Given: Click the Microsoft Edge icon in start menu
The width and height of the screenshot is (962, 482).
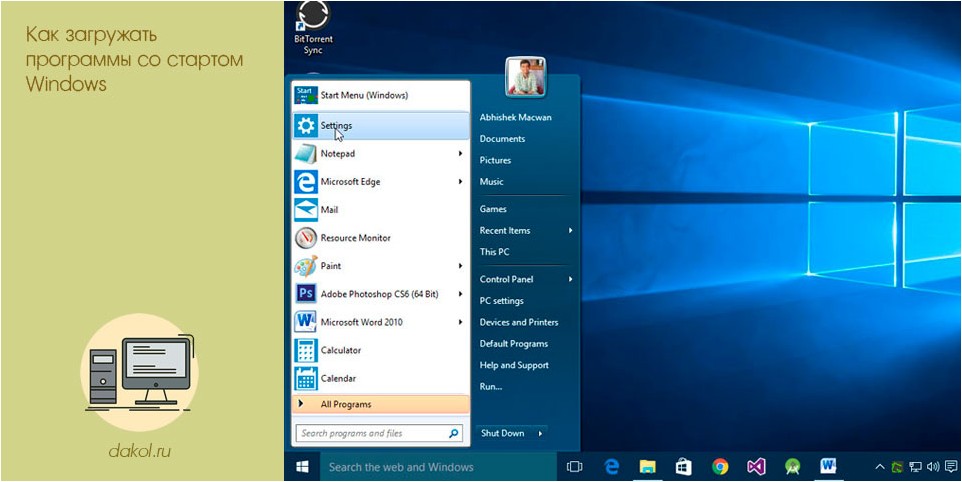Looking at the screenshot, I should [x=306, y=182].
